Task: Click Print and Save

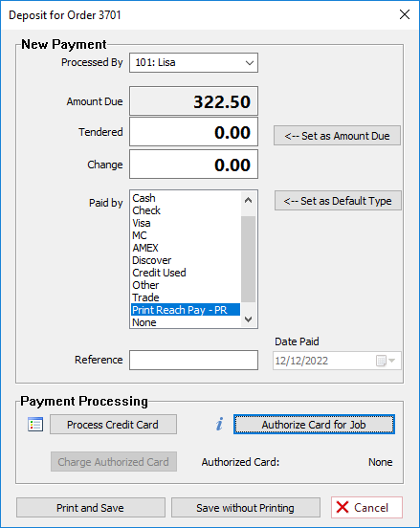Action: pos(91,508)
